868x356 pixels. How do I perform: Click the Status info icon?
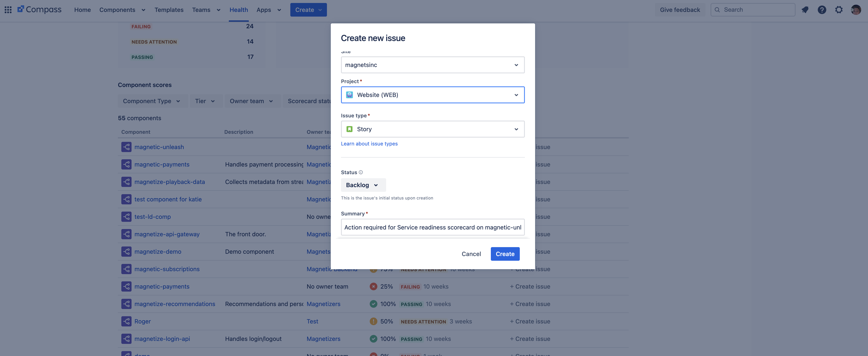(x=361, y=172)
